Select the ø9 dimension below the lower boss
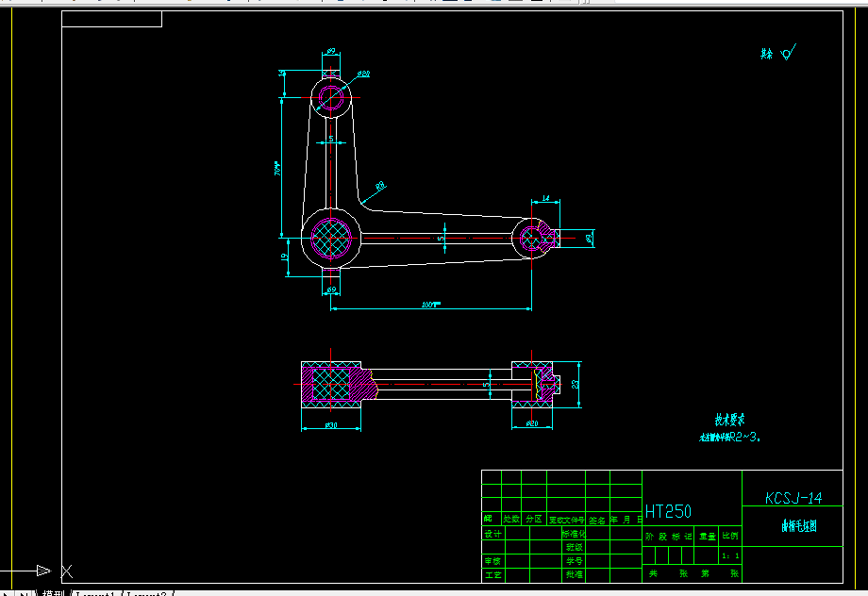This screenshot has width=868, height=596. (331, 290)
